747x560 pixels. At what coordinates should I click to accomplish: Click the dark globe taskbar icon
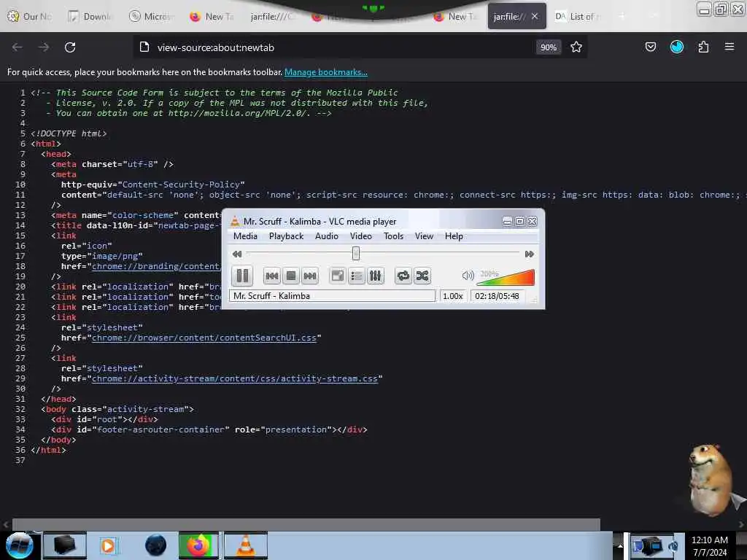[155, 545]
